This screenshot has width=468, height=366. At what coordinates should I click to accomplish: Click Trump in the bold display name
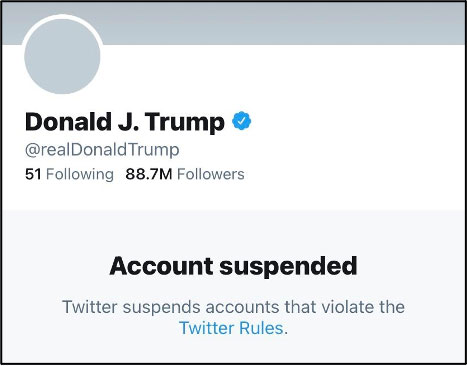point(185,122)
